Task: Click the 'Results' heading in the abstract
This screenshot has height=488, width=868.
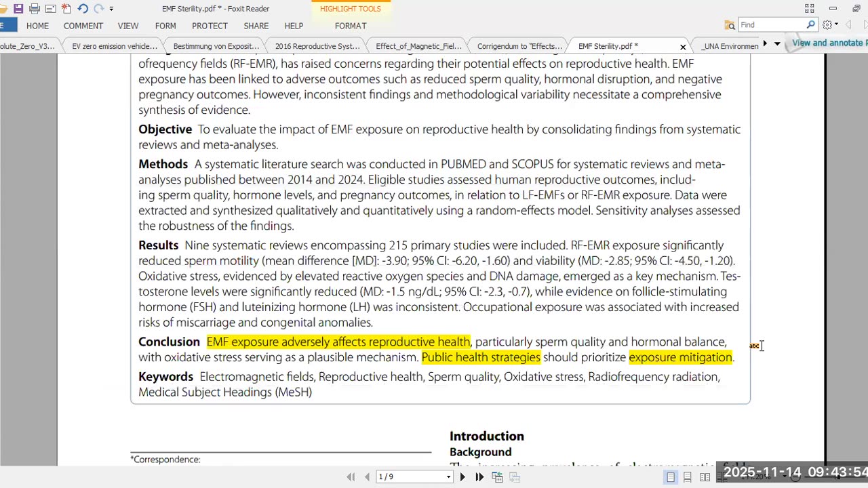Action: pos(159,245)
